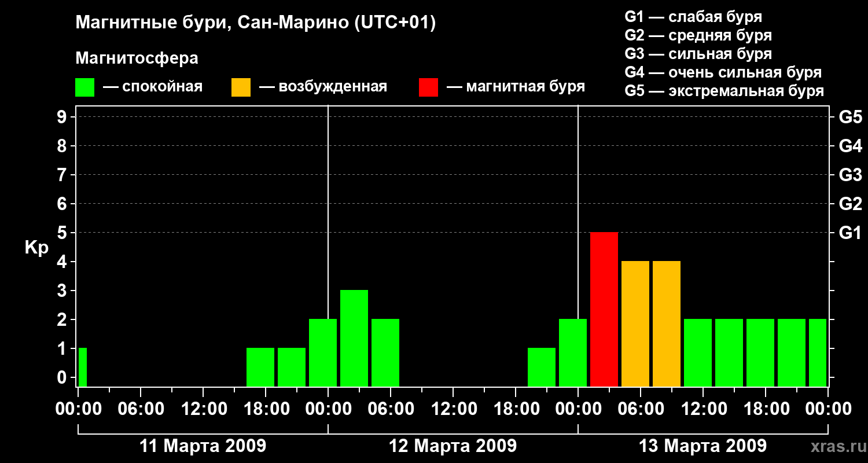
Task: Select the '11 Марта 2009' date label
Action: 203,446
